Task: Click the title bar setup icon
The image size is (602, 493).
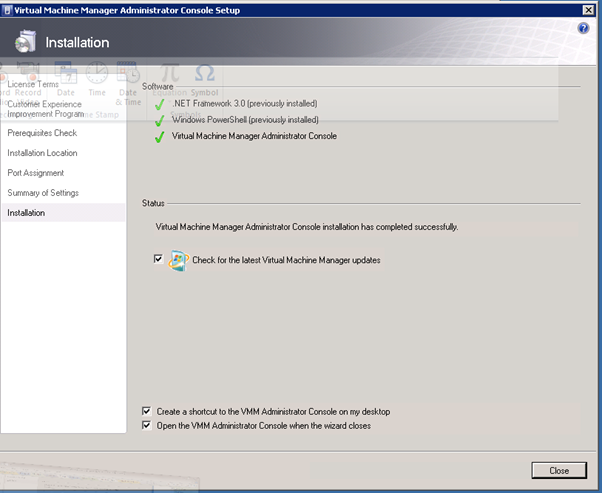Action: point(7,10)
